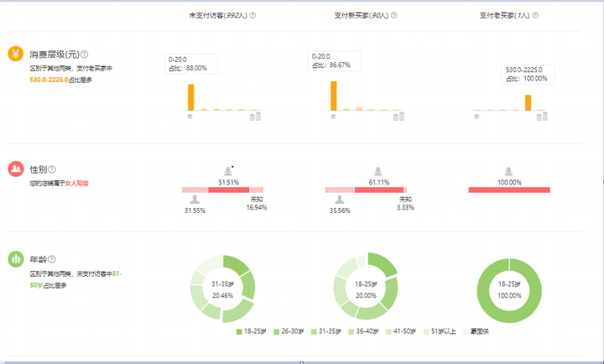Click the dark red 61.11% gender bar segment
The height and width of the screenshot is (364, 604).
pos(379,190)
